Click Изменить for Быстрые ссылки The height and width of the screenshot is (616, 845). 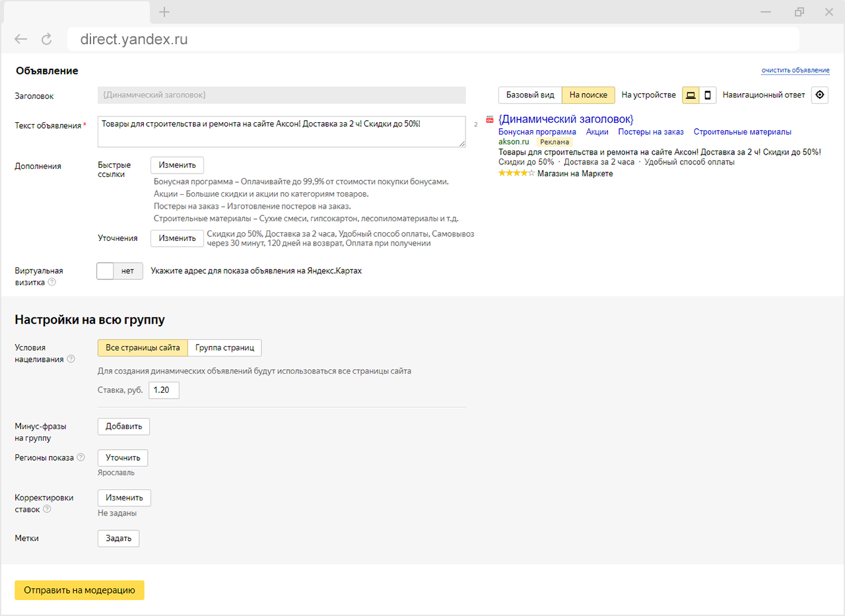pos(178,165)
